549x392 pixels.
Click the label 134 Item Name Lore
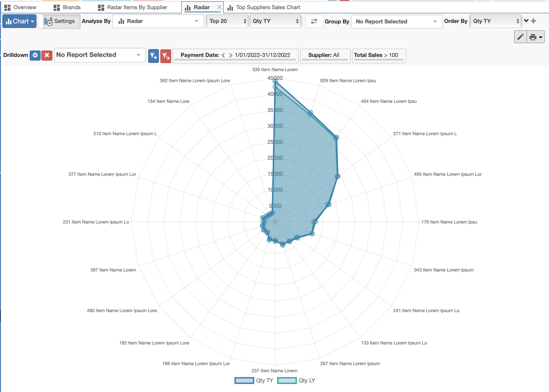tap(168, 101)
